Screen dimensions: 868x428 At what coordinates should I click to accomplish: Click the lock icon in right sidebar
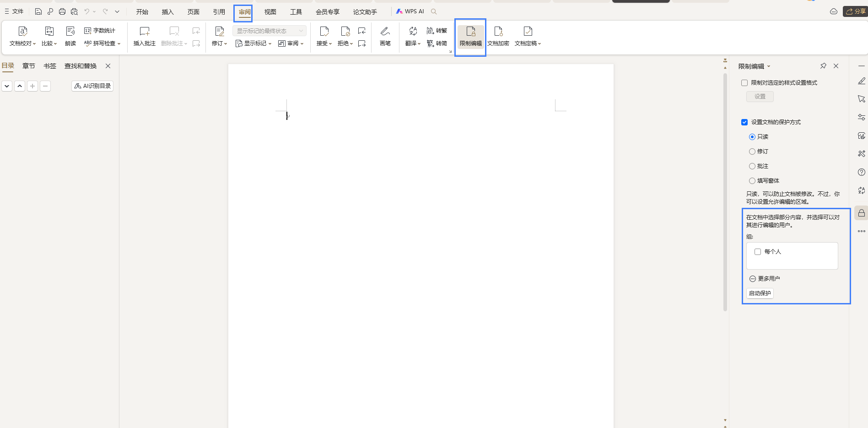coord(861,213)
